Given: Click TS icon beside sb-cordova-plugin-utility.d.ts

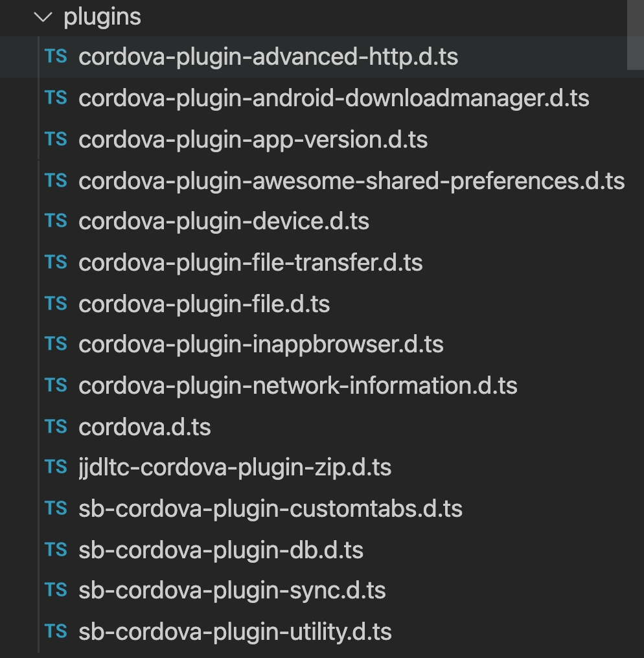Looking at the screenshot, I should 56,631.
